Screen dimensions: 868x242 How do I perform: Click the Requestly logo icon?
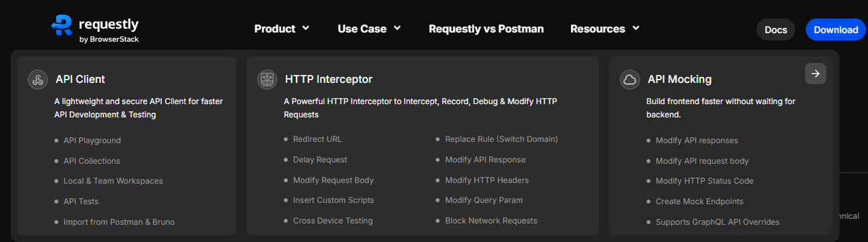coord(62,25)
